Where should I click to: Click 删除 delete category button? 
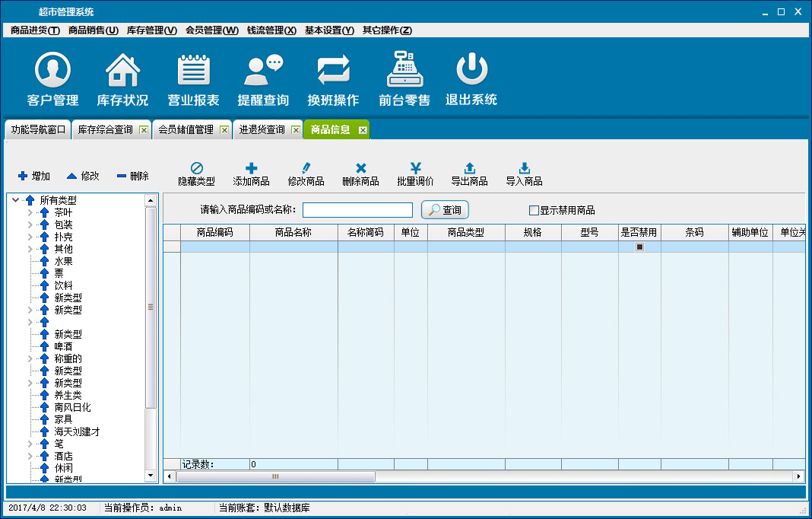coord(132,177)
